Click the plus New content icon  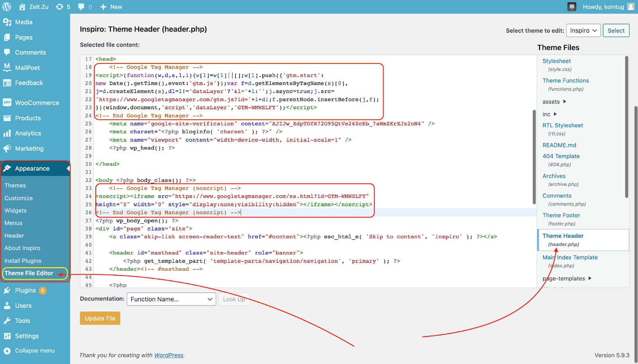pos(103,7)
